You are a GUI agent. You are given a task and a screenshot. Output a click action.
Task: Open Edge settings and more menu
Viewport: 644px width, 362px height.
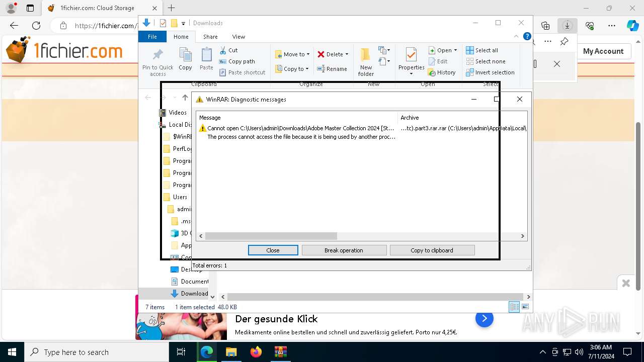point(612,26)
